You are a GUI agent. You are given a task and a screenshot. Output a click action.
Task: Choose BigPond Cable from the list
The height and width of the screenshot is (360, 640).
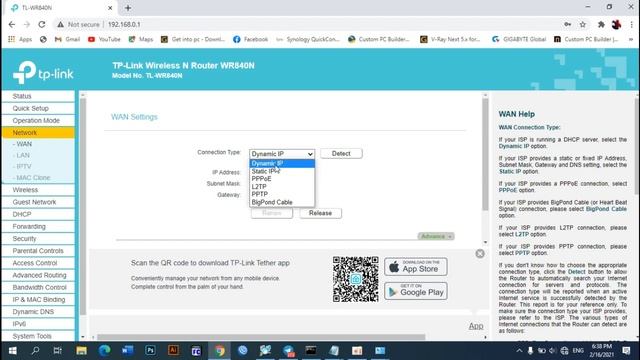[282, 202]
